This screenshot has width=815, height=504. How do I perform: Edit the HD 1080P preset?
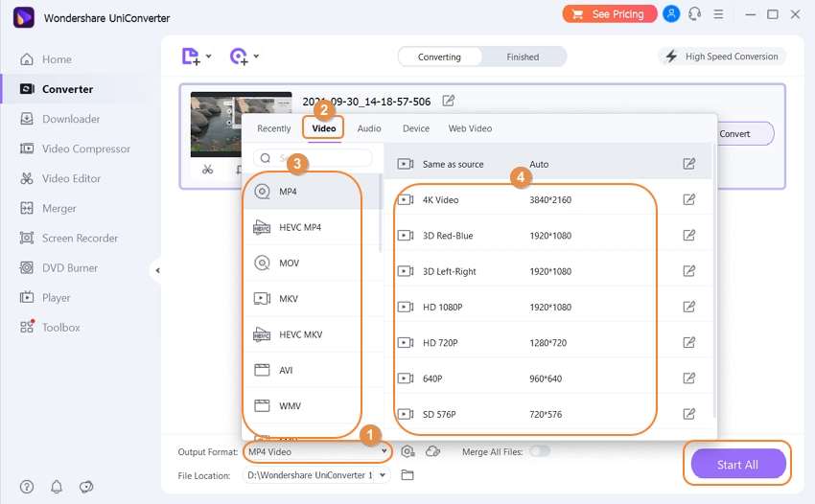688,307
